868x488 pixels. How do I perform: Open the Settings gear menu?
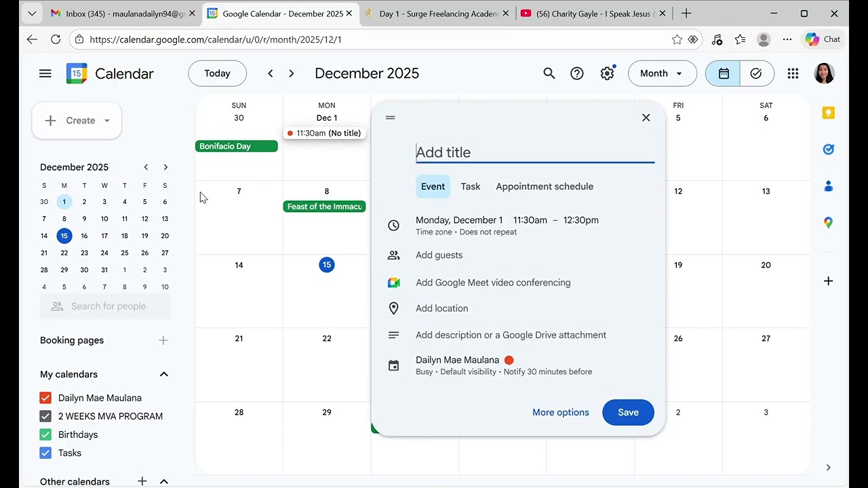click(x=607, y=73)
